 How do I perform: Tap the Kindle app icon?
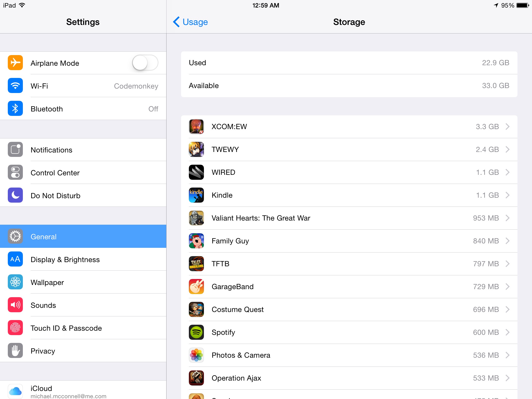tap(196, 195)
